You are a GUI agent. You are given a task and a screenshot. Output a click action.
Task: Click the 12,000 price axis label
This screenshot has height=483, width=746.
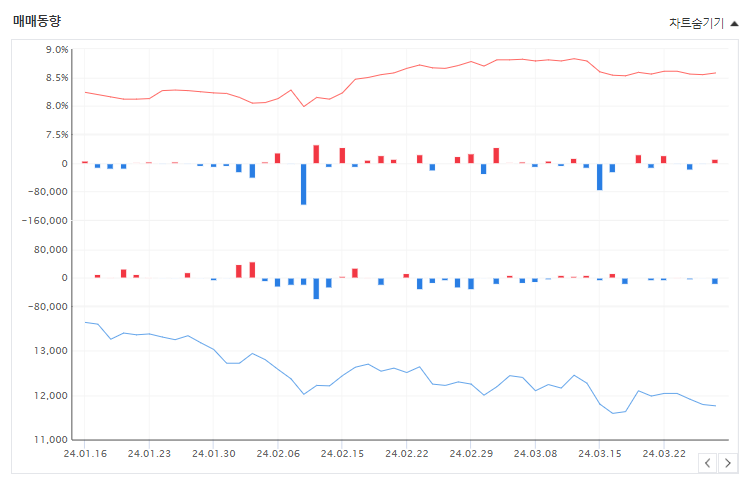pos(51,395)
